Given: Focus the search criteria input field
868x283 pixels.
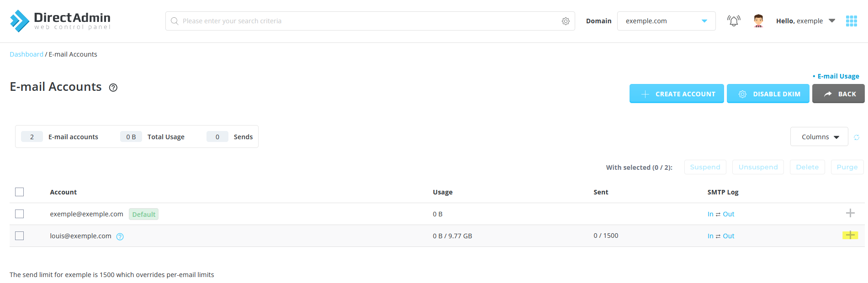Looking at the screenshot, I should 370,21.
